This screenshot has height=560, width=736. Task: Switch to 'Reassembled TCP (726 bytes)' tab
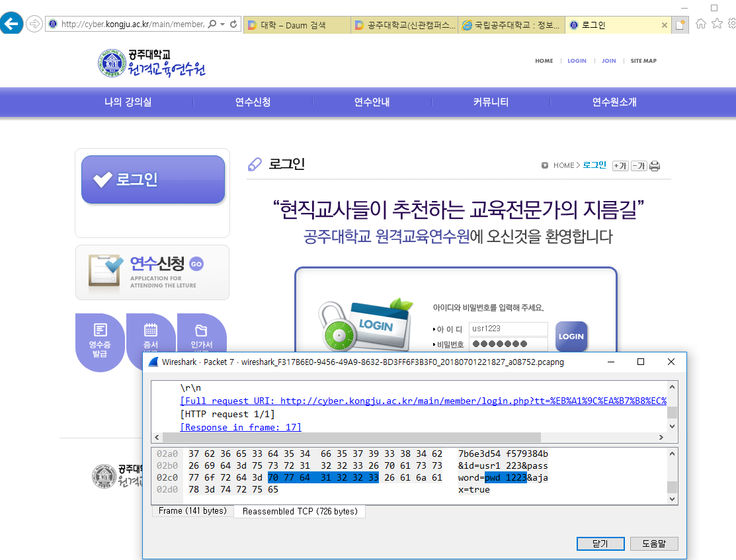(300, 511)
